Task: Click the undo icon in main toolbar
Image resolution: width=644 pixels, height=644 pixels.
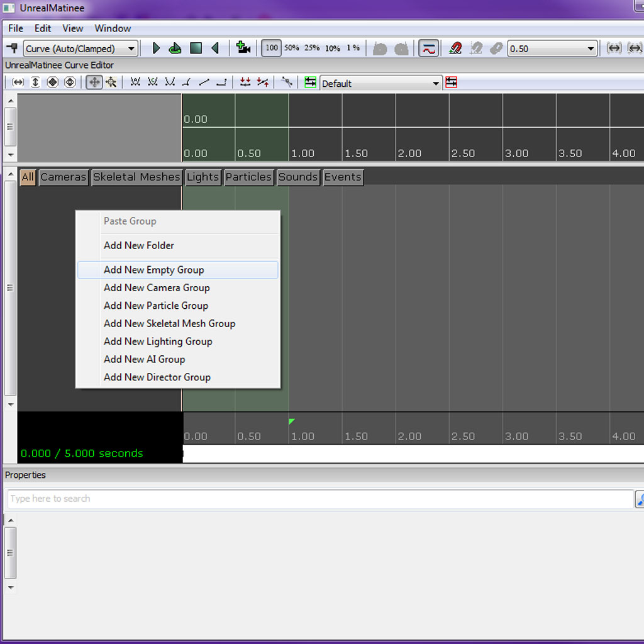Action: (x=380, y=48)
